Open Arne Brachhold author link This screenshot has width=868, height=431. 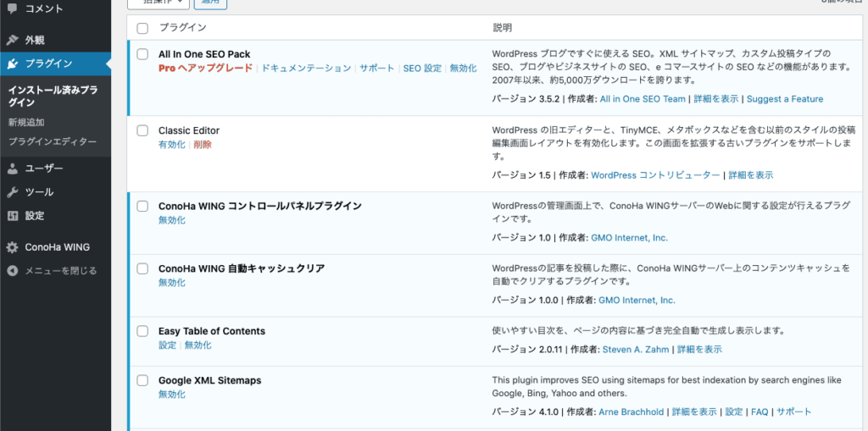631,412
